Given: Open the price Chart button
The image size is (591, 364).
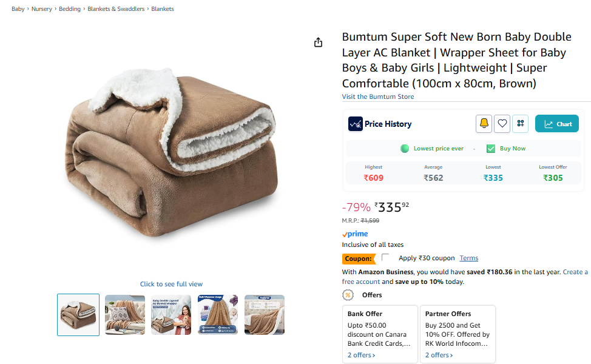Looking at the screenshot, I should coord(556,124).
